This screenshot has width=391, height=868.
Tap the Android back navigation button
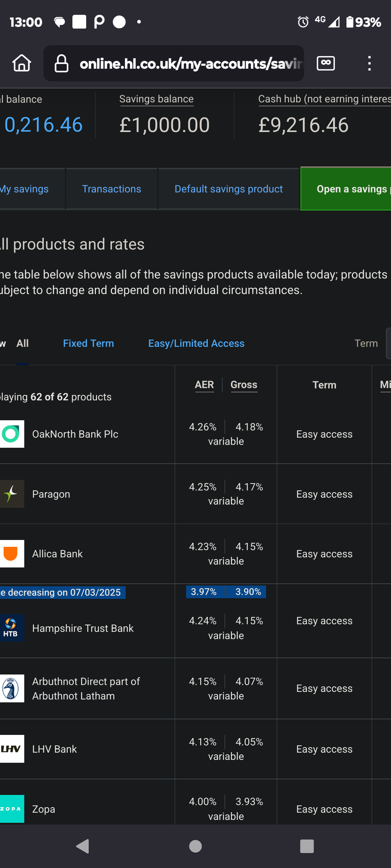(x=83, y=846)
